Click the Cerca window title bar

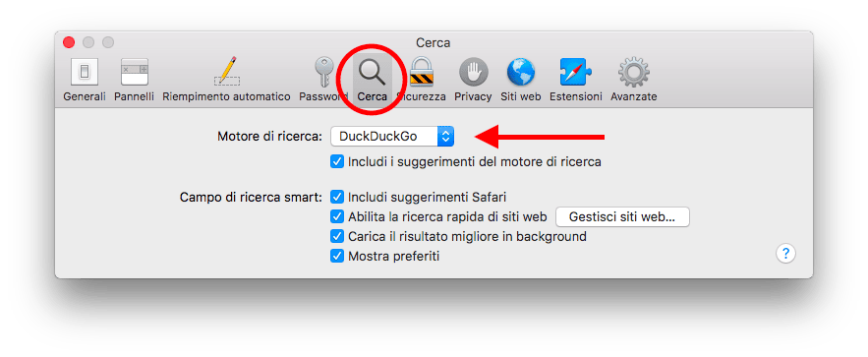(x=433, y=42)
